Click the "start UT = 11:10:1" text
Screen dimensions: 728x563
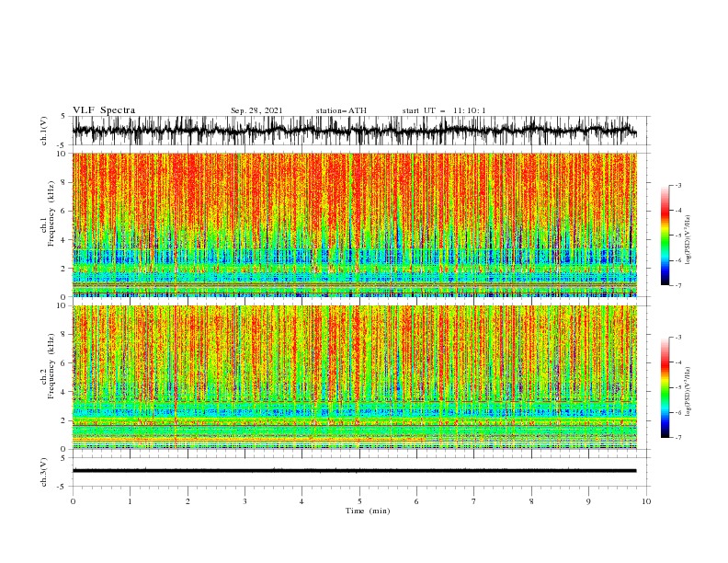click(x=444, y=110)
